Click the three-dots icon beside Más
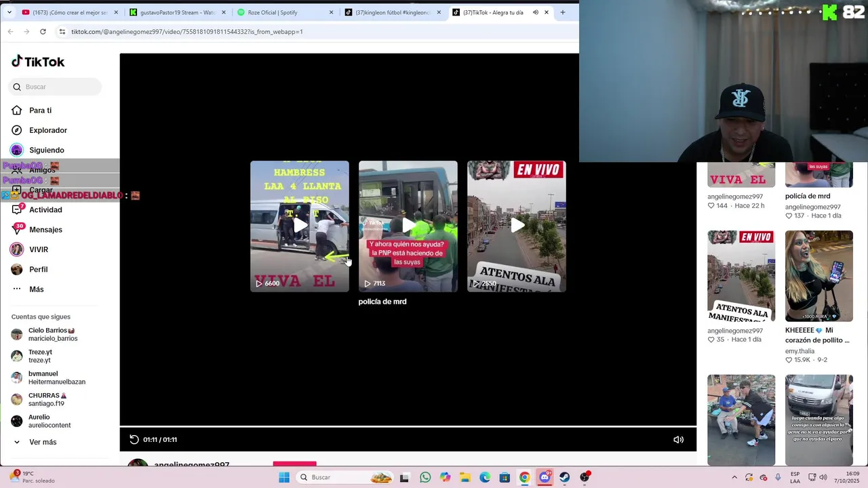 pyautogui.click(x=17, y=289)
